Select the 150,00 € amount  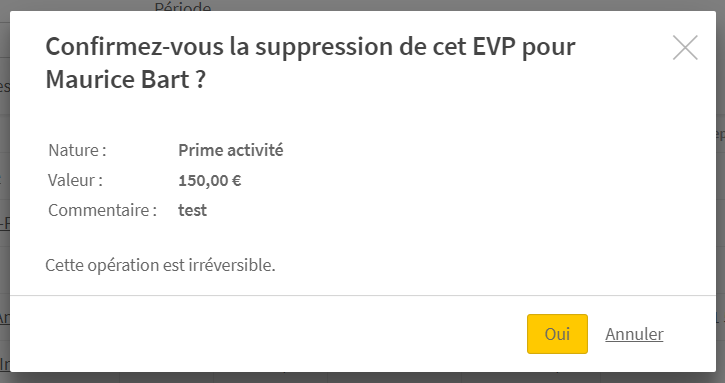(209, 180)
